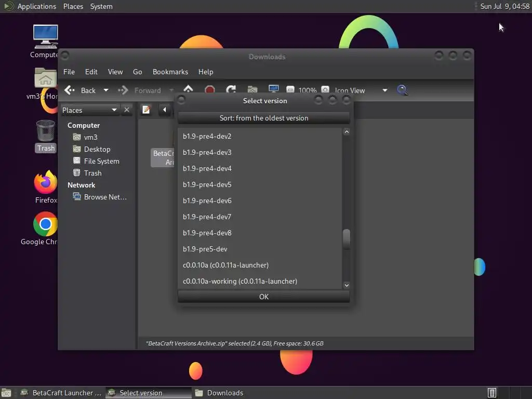Screen dimensions: 532x399
Task: Switch to Select version taskbar item
Action: tap(148, 393)
